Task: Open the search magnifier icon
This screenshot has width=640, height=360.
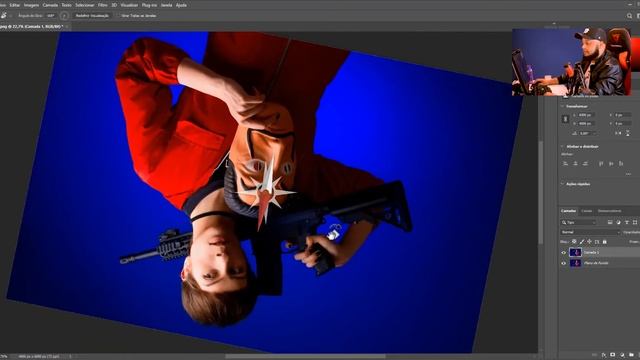Action: click(629, 16)
